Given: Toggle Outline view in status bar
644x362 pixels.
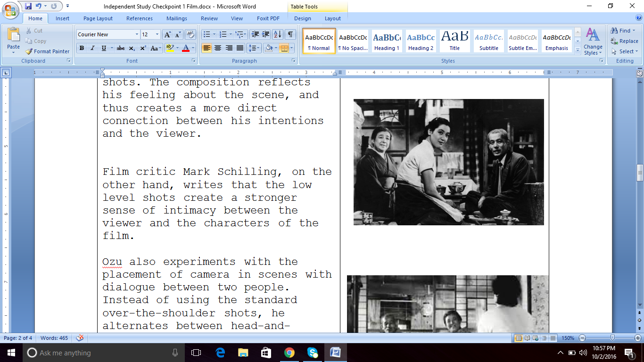Looking at the screenshot, I should [545, 338].
